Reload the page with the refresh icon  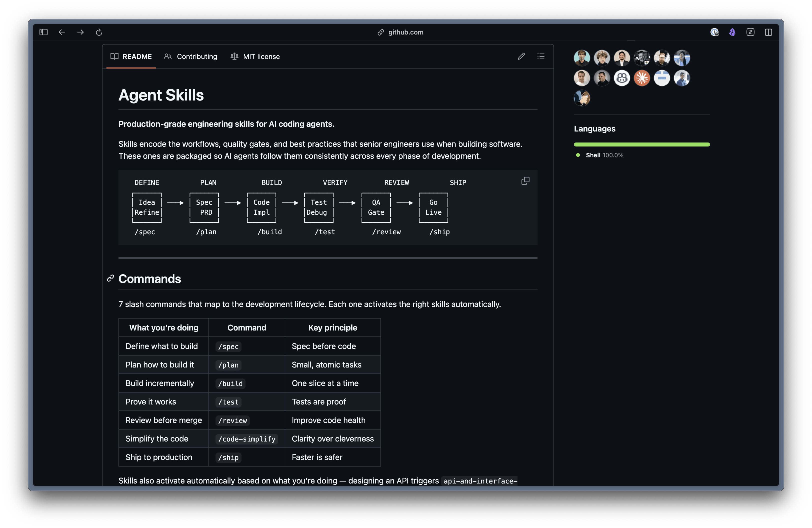click(99, 32)
